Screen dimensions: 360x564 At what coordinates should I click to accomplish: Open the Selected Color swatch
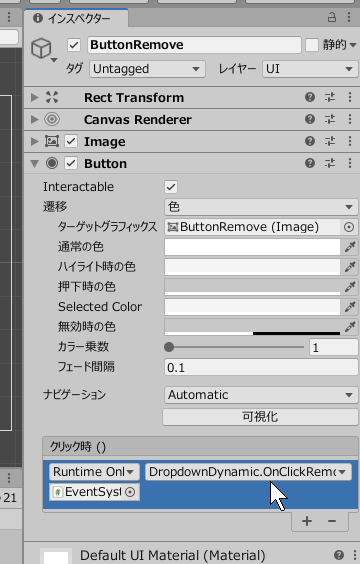[252, 307]
